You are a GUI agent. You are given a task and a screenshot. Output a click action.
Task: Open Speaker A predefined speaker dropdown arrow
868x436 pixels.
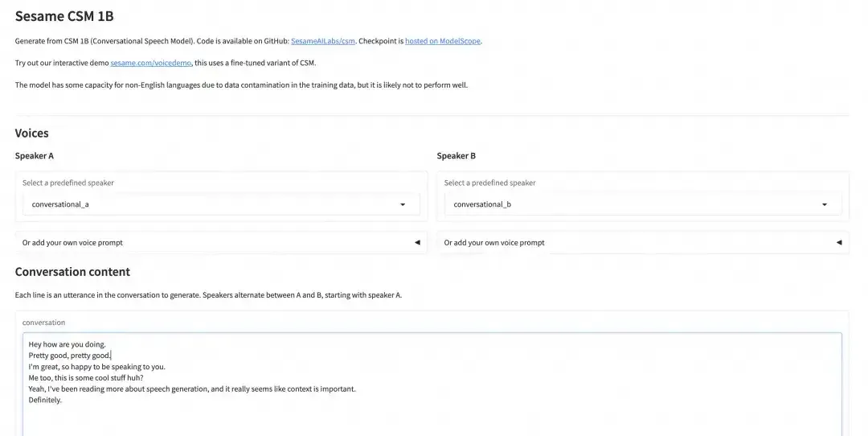403,204
